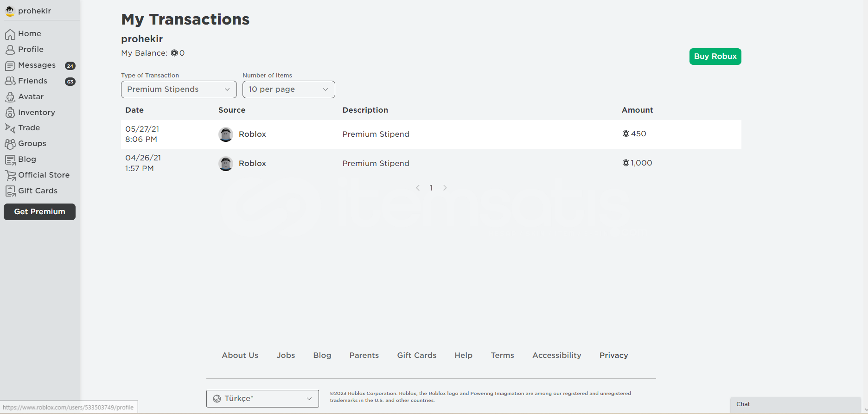This screenshot has width=868, height=414.
Task: Open the Help footer link
Action: [464, 356]
